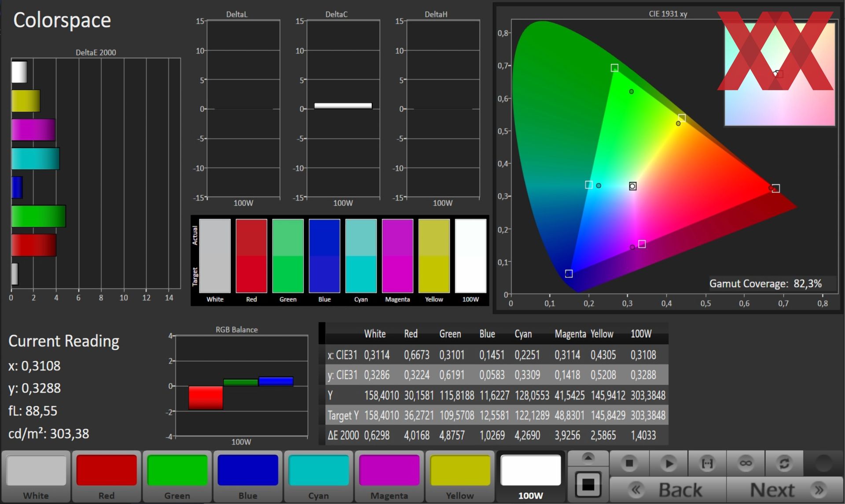Select the White color patch button
This screenshot has width=845, height=504.
[36, 477]
